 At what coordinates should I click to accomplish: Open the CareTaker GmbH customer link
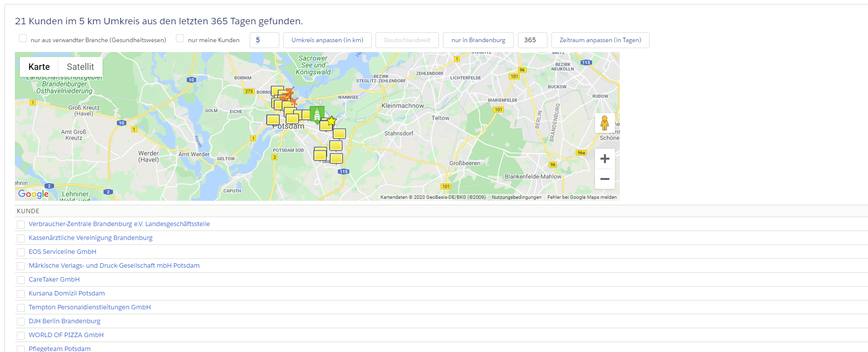54,280
